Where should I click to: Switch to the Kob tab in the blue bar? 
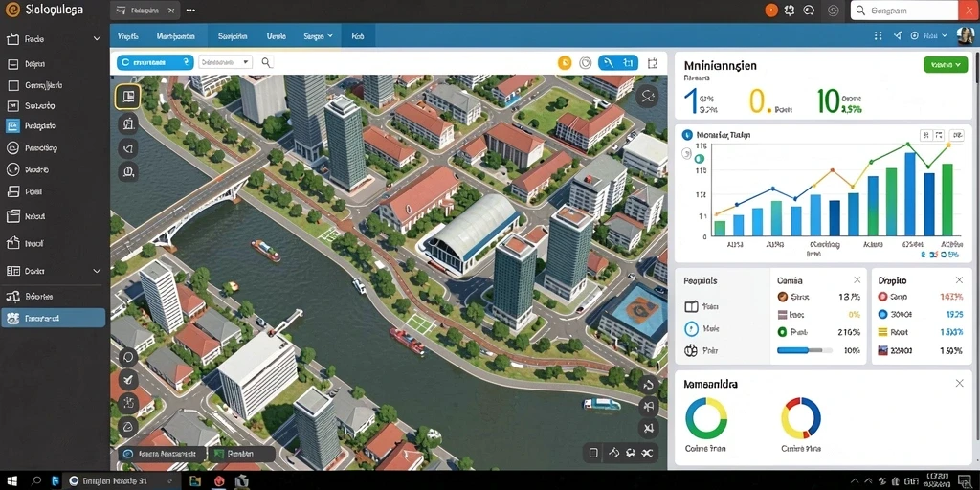(358, 37)
